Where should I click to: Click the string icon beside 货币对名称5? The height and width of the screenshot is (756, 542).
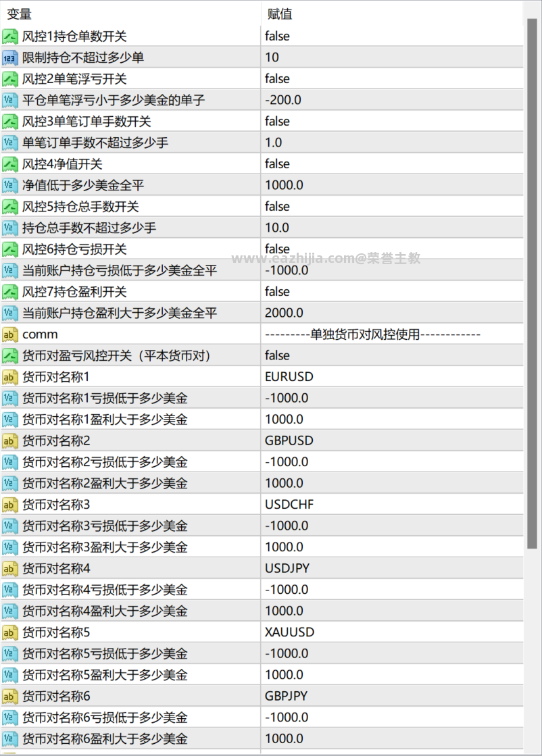click(x=9, y=632)
